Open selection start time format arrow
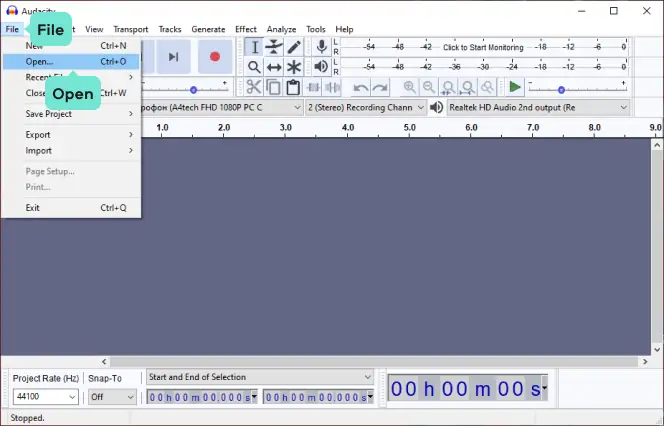Image resolution: width=664 pixels, height=426 pixels. [x=254, y=397]
